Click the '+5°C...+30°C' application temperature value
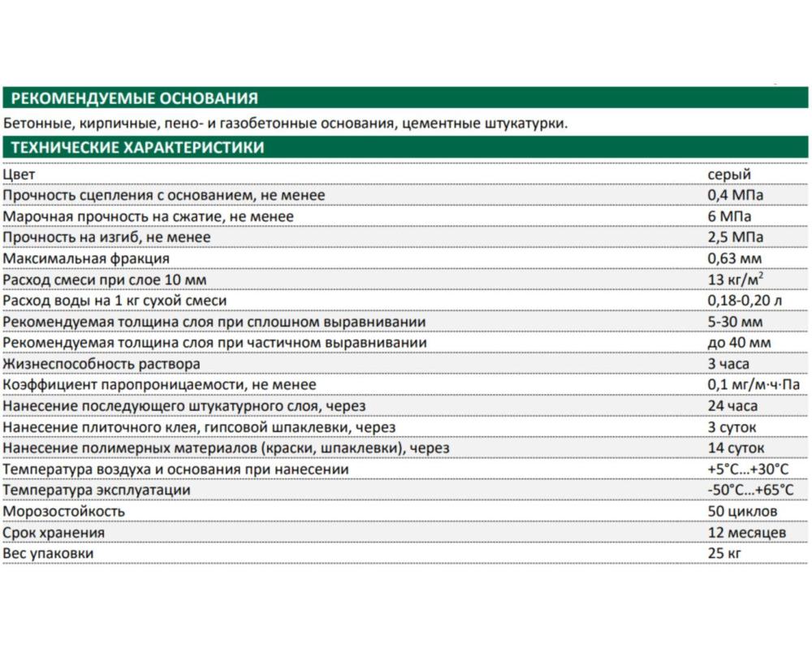The image size is (812, 649). 749,469
